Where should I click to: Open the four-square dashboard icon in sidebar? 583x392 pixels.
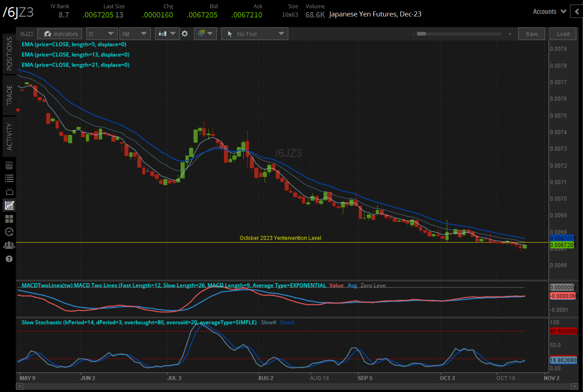point(9,219)
